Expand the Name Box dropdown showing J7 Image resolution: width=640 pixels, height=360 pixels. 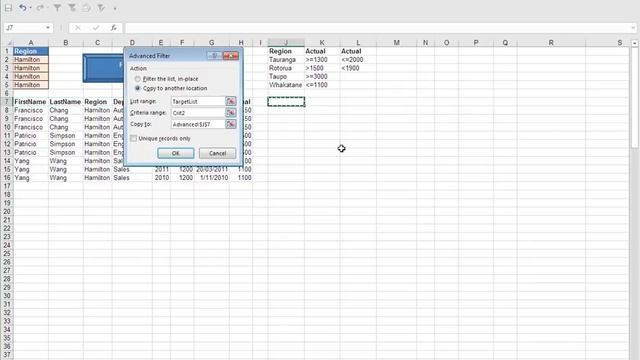pyautogui.click(x=48, y=28)
